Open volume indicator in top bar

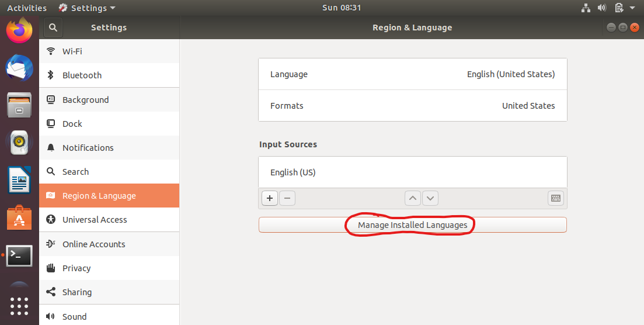[x=602, y=8]
